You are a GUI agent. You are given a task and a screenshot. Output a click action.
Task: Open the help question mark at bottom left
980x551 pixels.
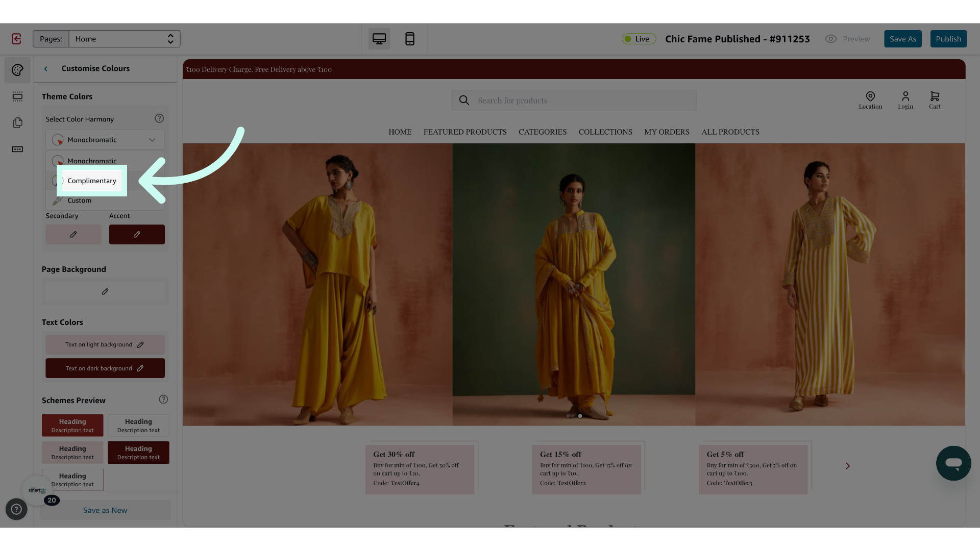point(16,509)
